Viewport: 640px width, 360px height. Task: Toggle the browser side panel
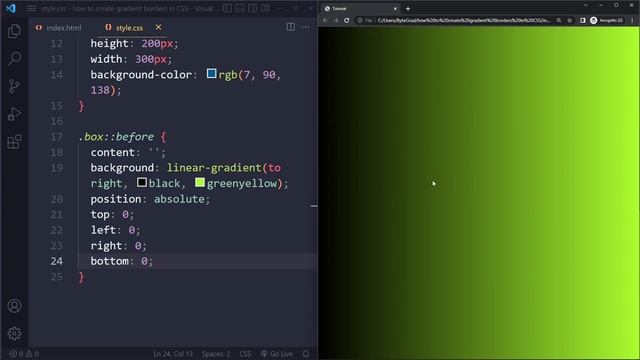point(583,20)
